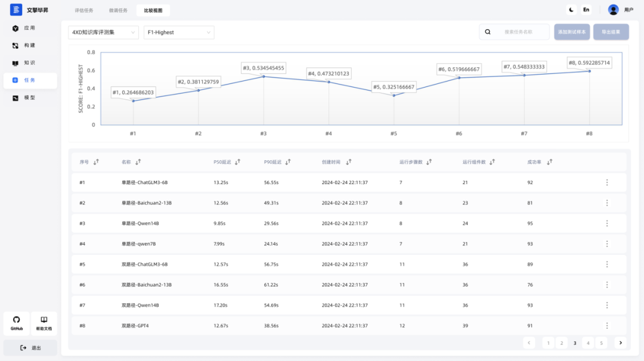Open more options for row #3 Qwen14B
Screen dimensions: 644x361
(606, 223)
